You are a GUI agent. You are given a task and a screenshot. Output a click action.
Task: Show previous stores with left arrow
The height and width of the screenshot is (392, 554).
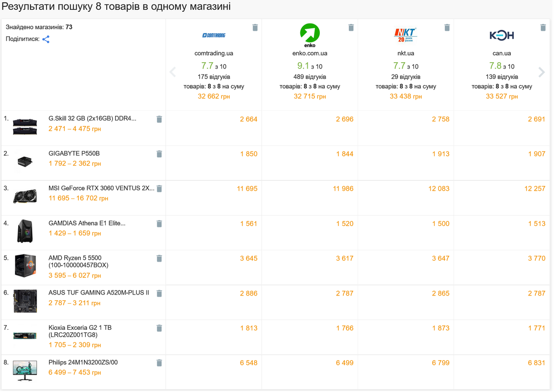tap(173, 72)
